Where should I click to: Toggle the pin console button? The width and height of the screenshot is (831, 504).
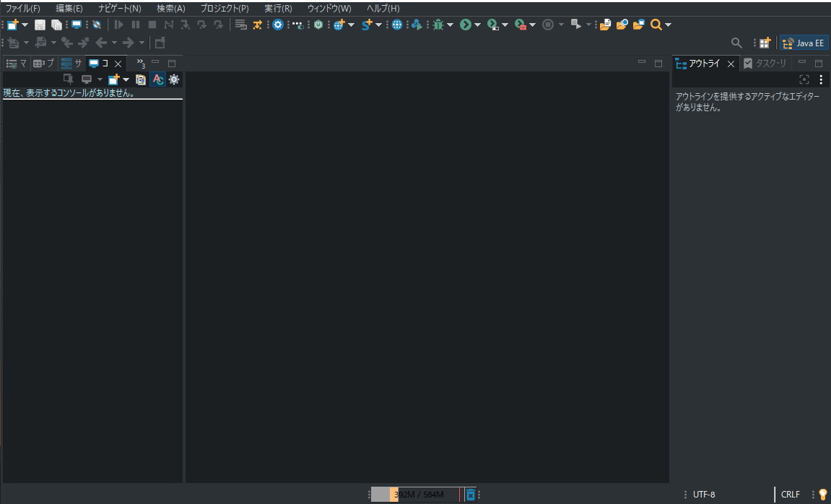pyautogui.click(x=69, y=79)
